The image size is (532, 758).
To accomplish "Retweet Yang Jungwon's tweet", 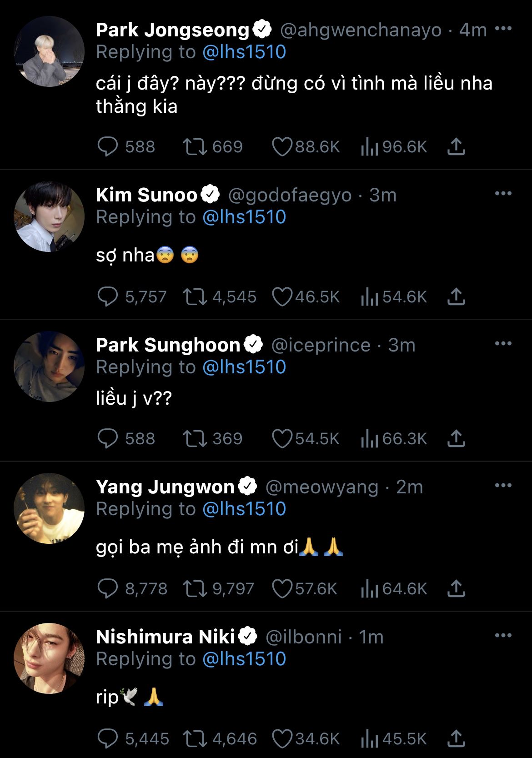I will pyautogui.click(x=195, y=589).
